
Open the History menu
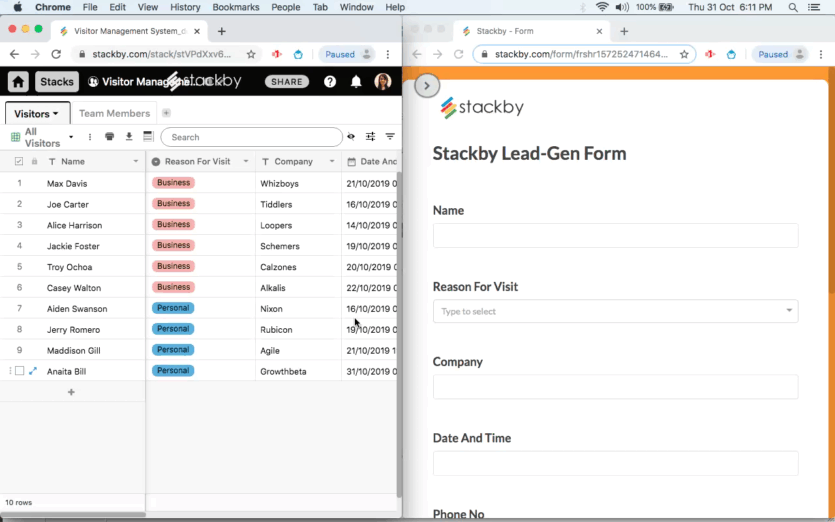[x=185, y=7]
